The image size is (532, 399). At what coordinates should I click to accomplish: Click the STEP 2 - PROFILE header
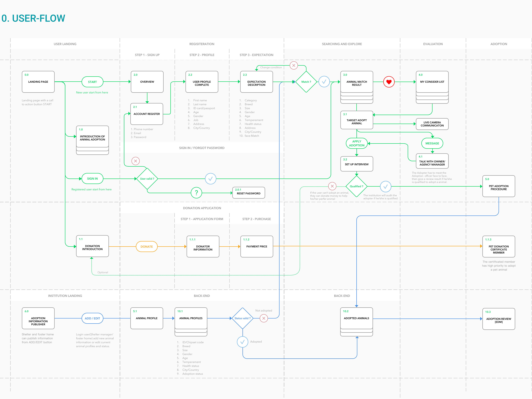tap(202, 55)
